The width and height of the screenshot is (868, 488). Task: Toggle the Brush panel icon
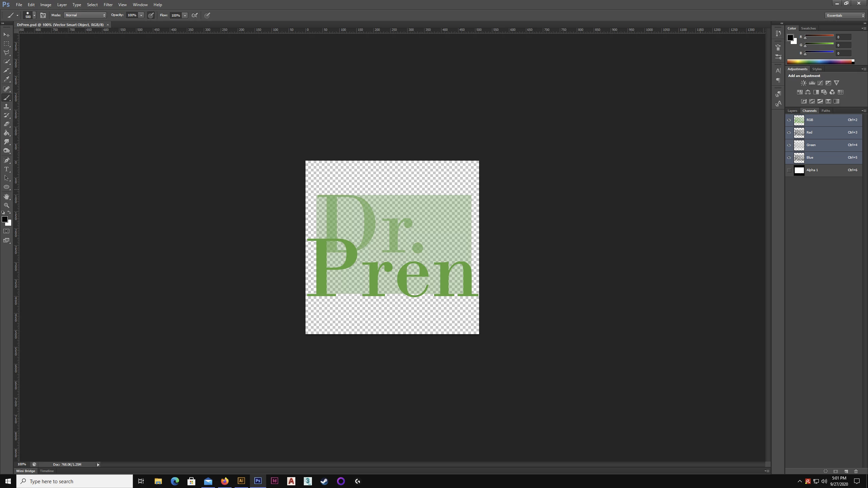[43, 15]
